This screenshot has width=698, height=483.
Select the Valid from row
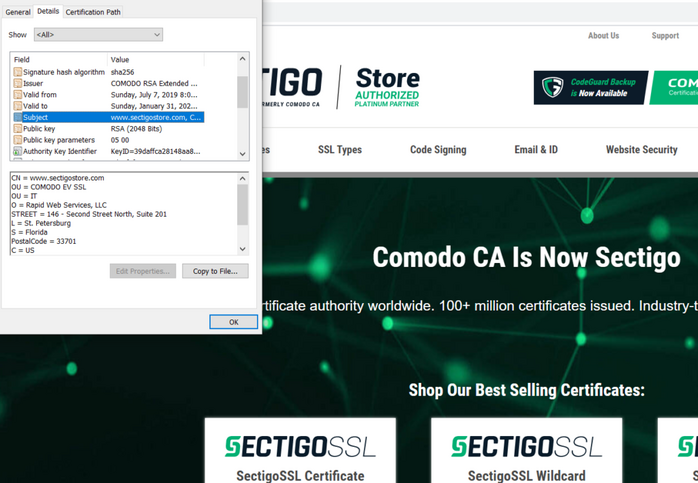[109, 95]
